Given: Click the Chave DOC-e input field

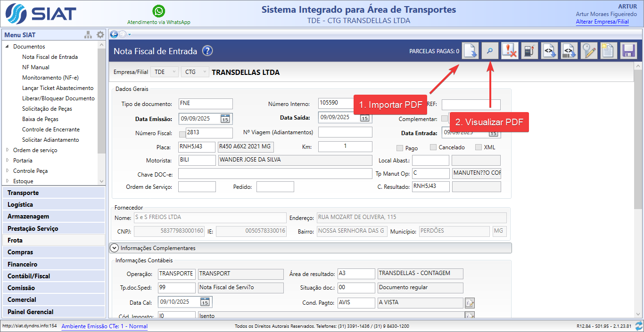Looking at the screenshot, I should pyautogui.click(x=275, y=174).
